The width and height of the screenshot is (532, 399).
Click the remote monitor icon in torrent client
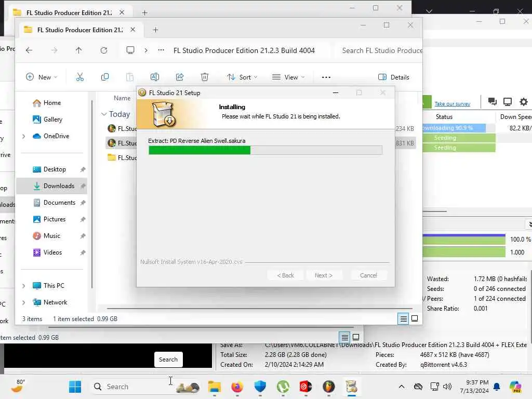point(508,101)
